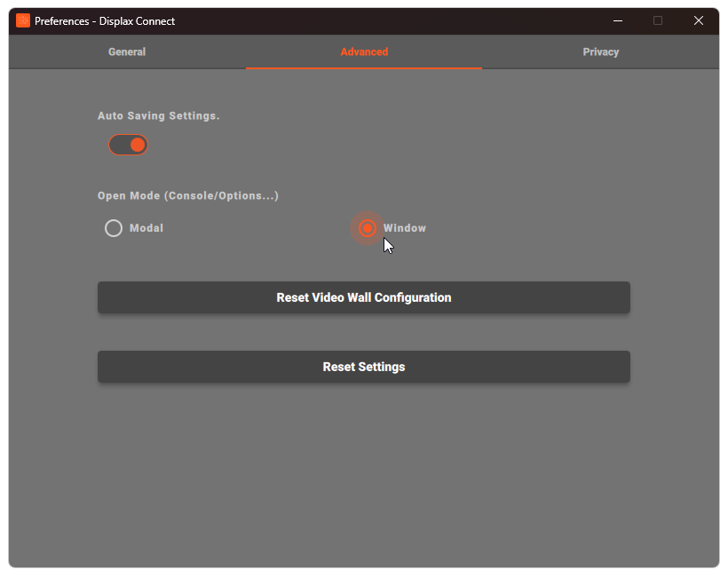Click empty title bar space left of minimize
The image size is (728, 578).
tap(400, 20)
